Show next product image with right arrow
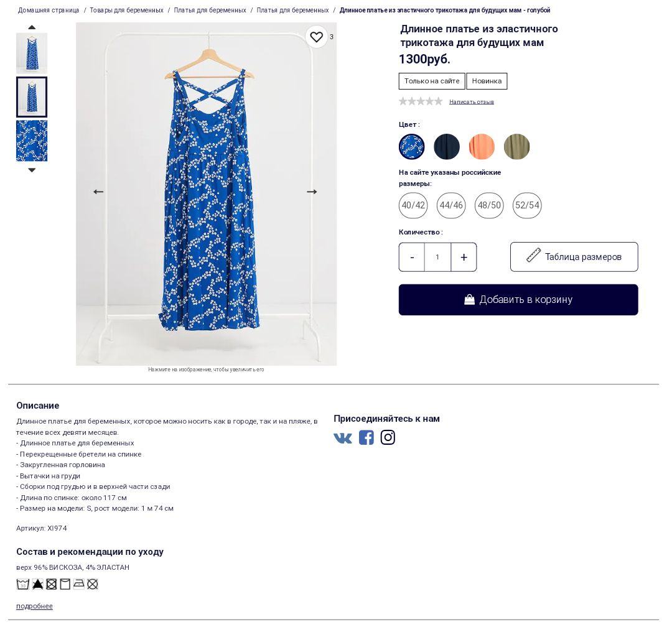The height and width of the screenshot is (632, 672). click(312, 192)
